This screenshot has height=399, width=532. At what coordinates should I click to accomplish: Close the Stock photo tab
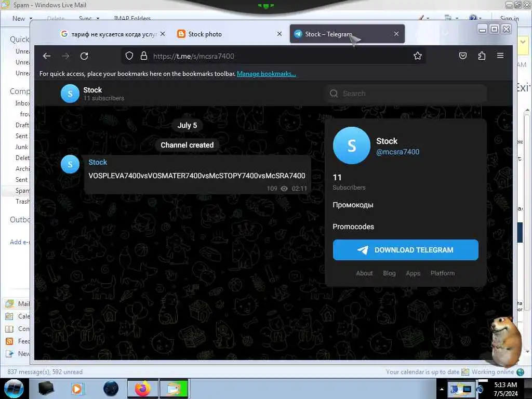point(279,34)
